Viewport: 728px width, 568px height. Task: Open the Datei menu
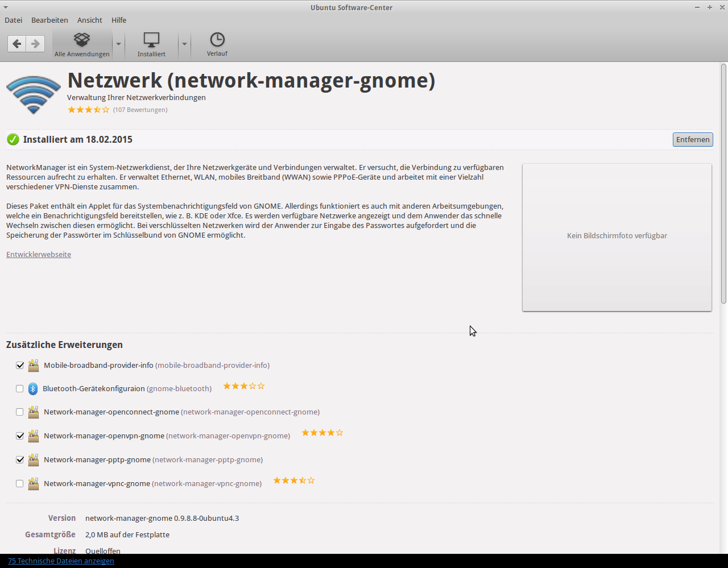point(13,20)
